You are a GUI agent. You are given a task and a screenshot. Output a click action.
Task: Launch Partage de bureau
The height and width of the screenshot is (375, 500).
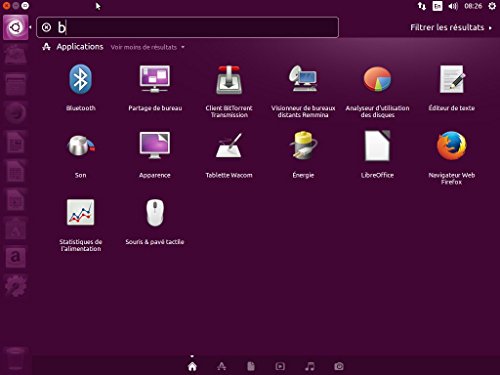[x=155, y=80]
